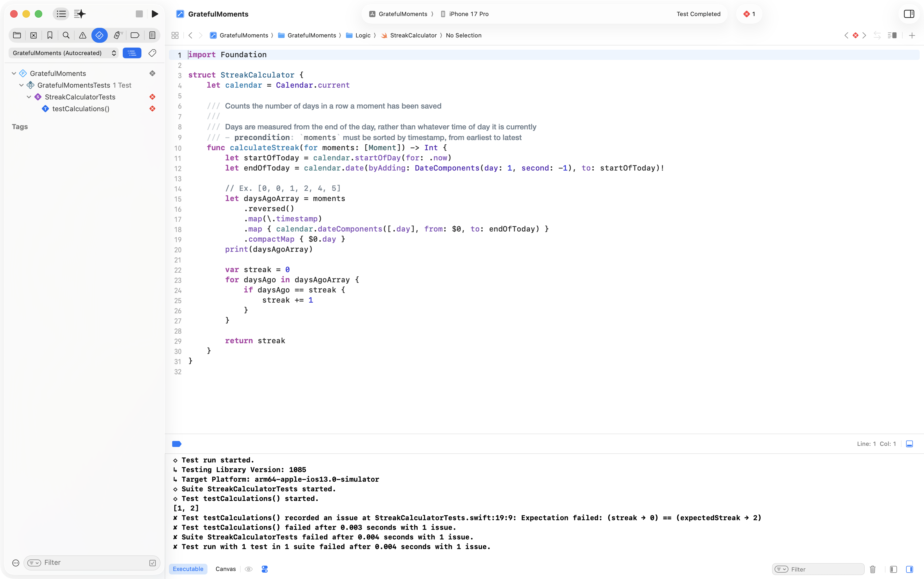Switch to the Executable console tab

click(188, 569)
